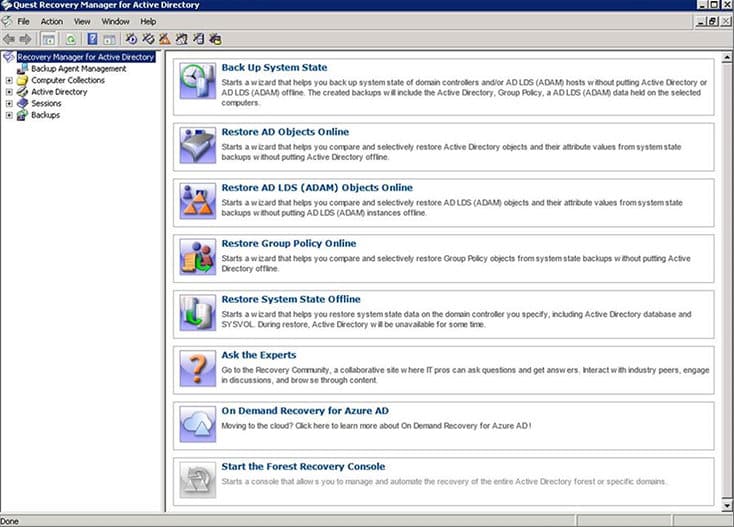
Task: Click the orange question mark Ask the Experts icon
Action: [198, 368]
